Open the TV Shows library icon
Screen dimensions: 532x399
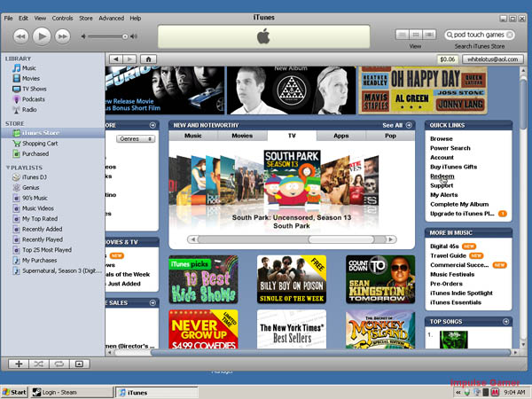click(x=16, y=89)
